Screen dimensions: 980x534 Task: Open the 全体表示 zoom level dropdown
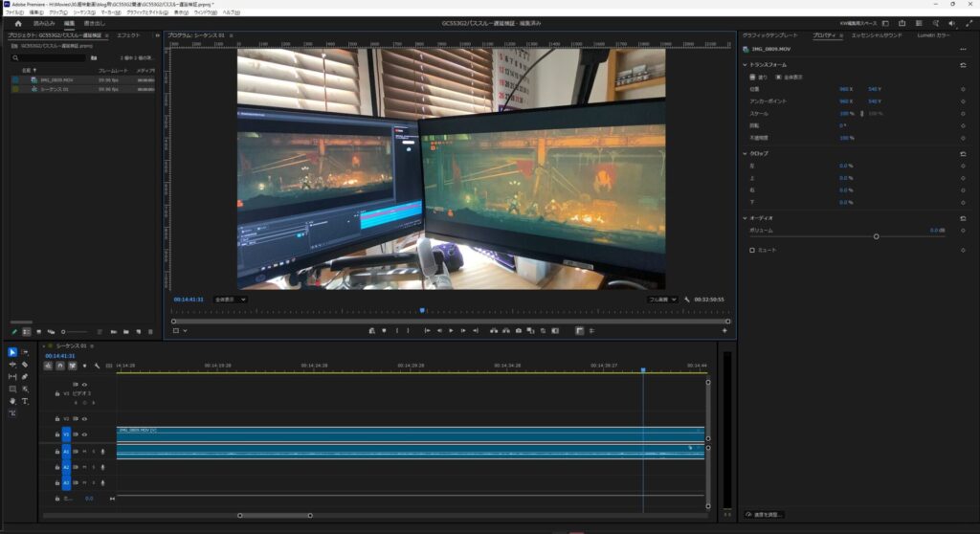coord(230,300)
